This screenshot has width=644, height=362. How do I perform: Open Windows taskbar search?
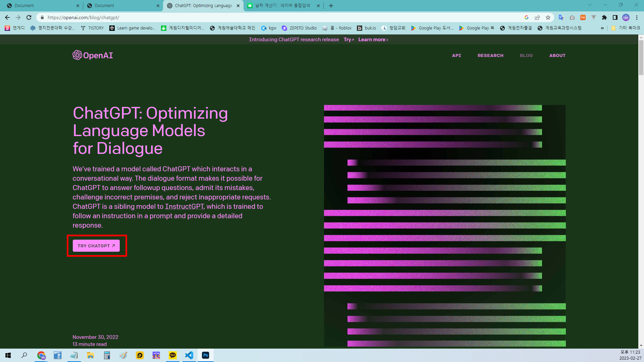(24, 355)
